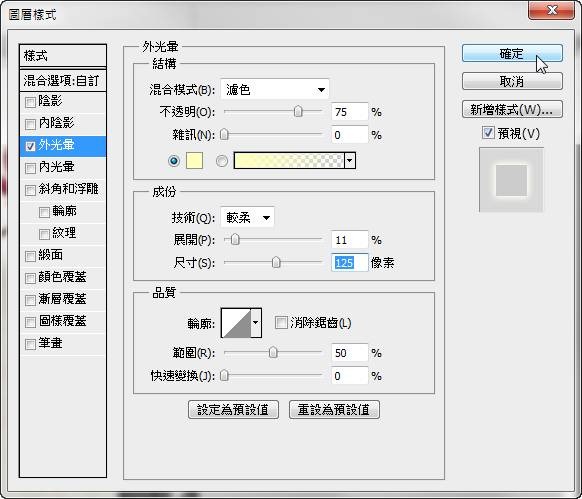The width and height of the screenshot is (582, 499).
Task: Open the 輪廓 contour picker arrow
Action: tap(256, 323)
